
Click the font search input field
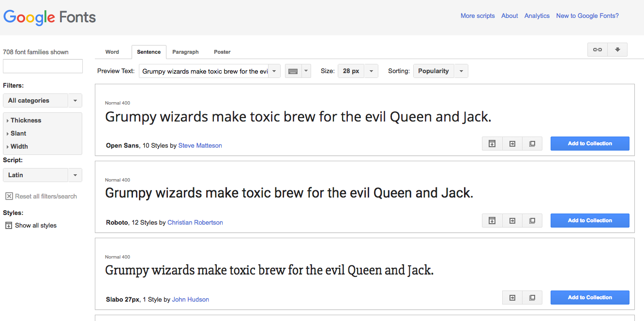point(43,66)
